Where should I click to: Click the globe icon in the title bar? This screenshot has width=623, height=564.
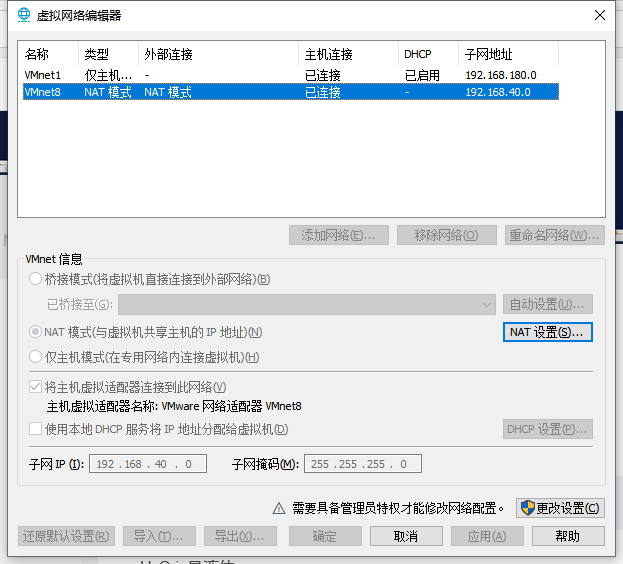24,15
